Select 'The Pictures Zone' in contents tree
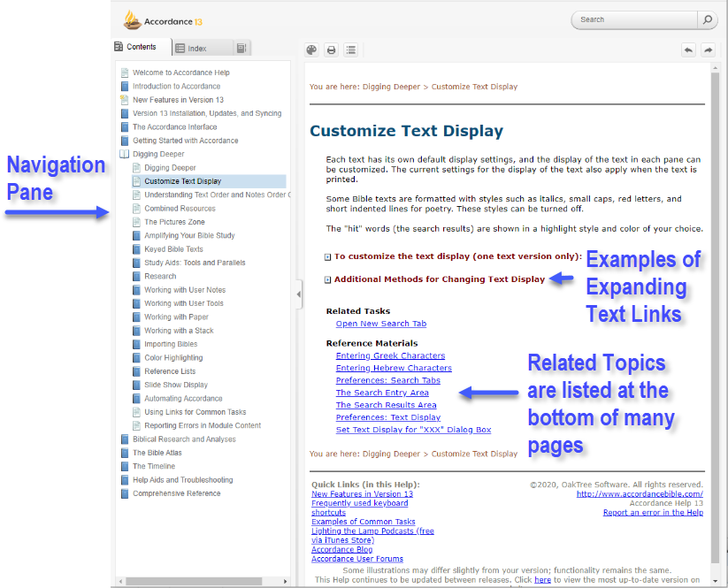 [174, 222]
